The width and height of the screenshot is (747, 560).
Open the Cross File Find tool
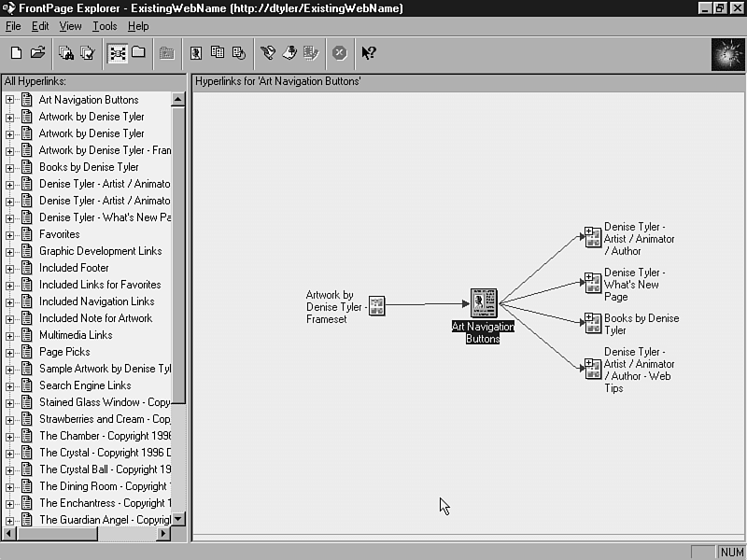(66, 53)
